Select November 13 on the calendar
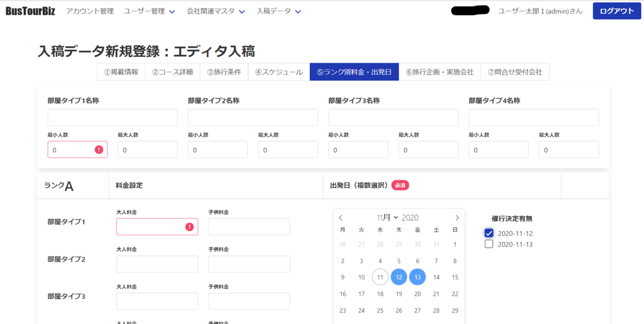 coord(418,277)
